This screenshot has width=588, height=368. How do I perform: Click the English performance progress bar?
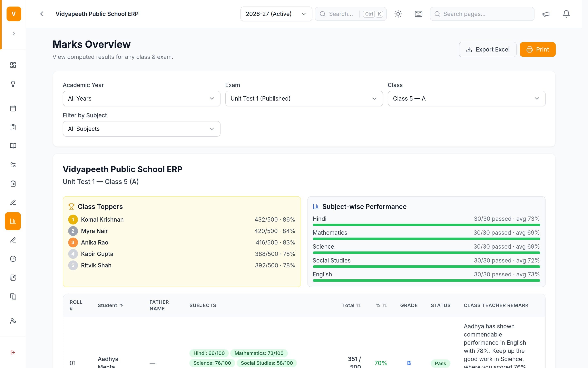426,280
